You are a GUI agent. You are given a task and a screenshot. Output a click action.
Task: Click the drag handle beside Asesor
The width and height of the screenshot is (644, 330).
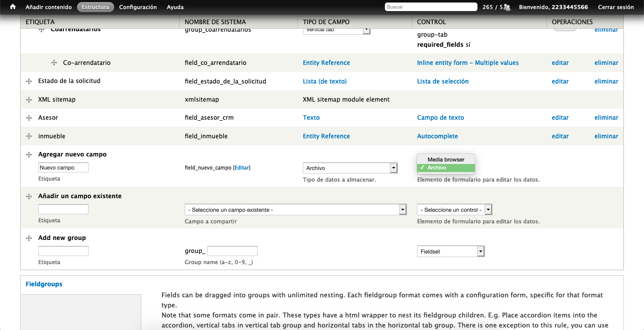point(29,118)
